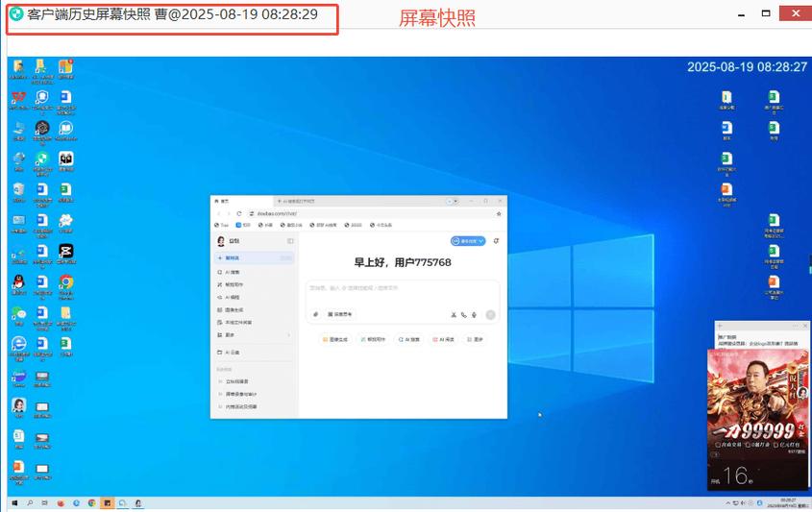The image size is (812, 512).
Task: Open the WPS Office desktop icon
Action: point(18,100)
